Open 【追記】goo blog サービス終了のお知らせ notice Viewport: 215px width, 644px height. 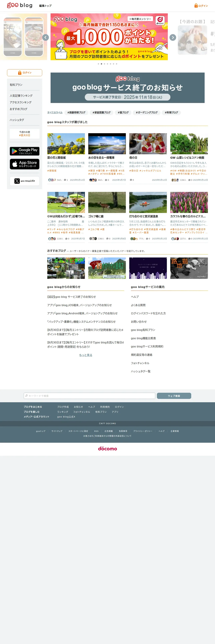72,297
